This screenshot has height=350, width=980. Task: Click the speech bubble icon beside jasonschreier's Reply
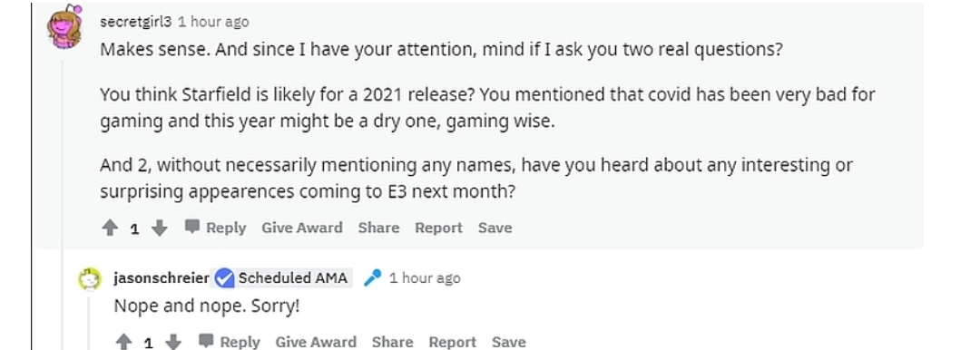206,341
